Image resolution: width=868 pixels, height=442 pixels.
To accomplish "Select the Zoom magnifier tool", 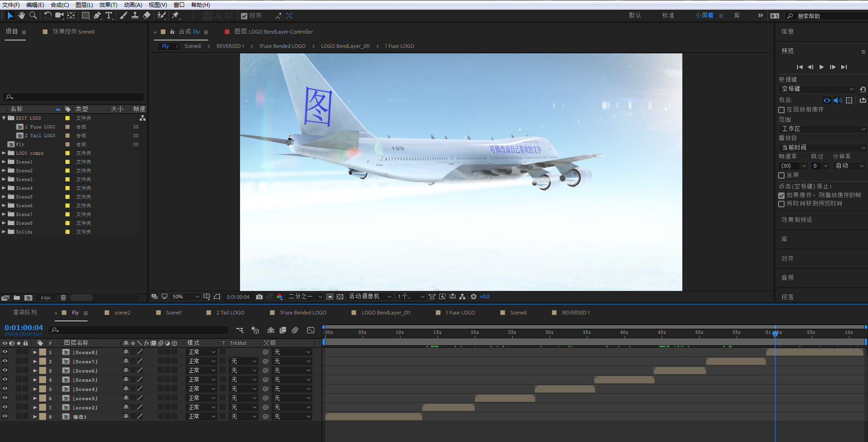I will (33, 16).
